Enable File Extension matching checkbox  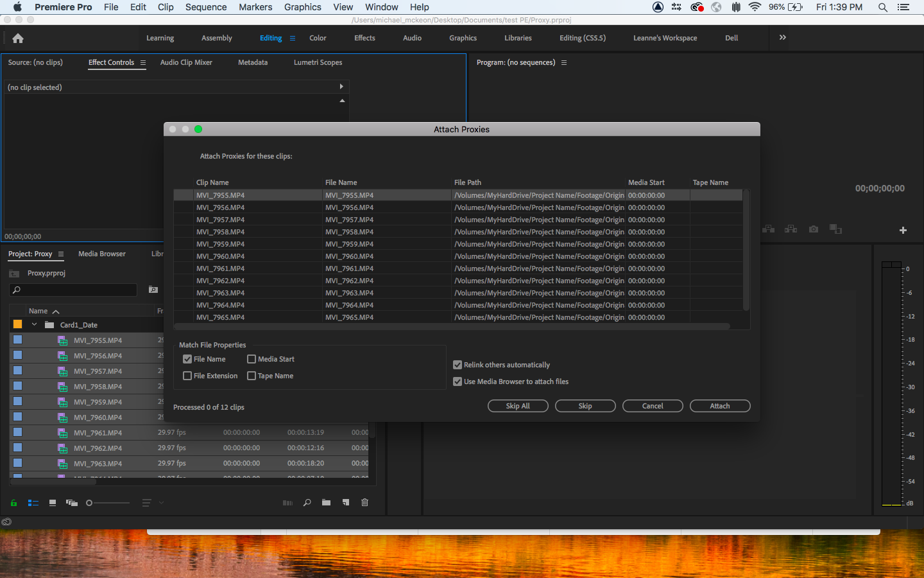pos(187,376)
